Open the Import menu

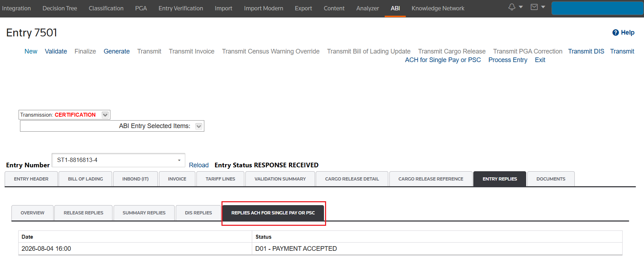tap(223, 8)
